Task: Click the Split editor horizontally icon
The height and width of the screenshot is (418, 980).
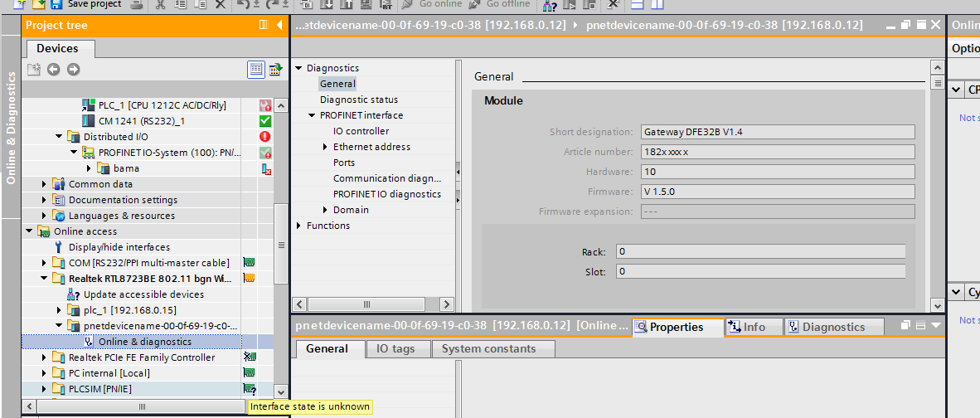Action: (637, 4)
